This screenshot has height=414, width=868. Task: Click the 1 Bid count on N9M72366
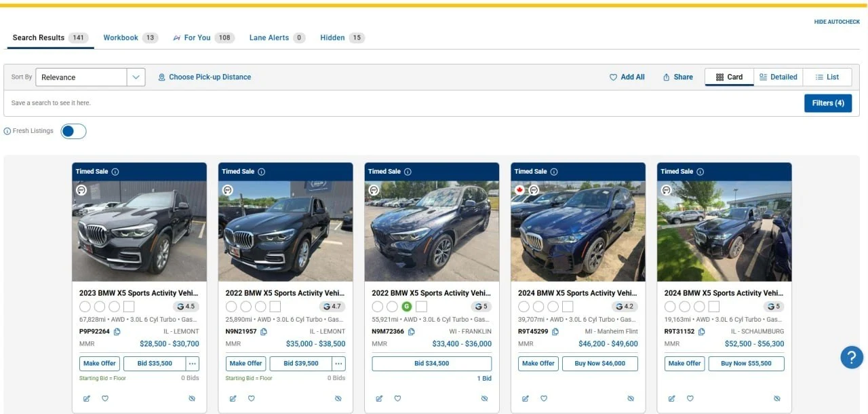(484, 378)
